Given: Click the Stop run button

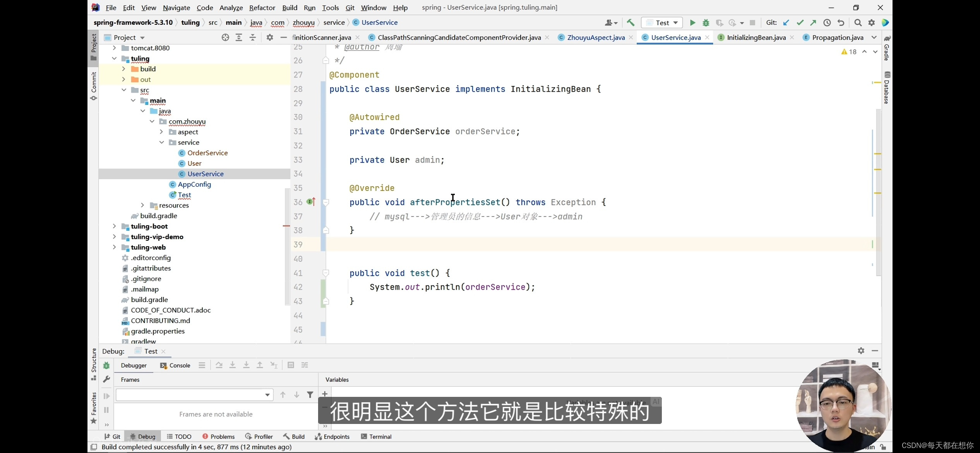Looking at the screenshot, I should [752, 23].
